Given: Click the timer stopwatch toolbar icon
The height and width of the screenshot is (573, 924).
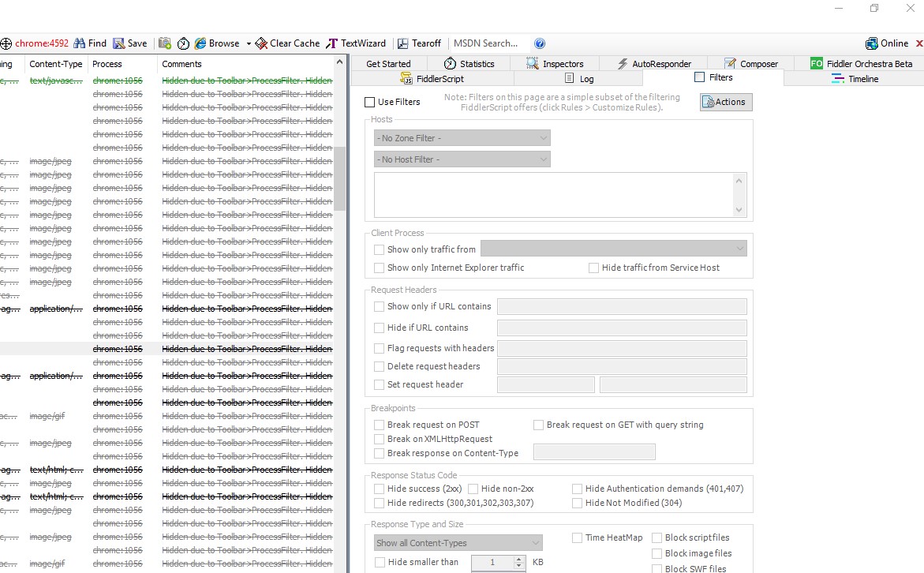Looking at the screenshot, I should point(183,43).
